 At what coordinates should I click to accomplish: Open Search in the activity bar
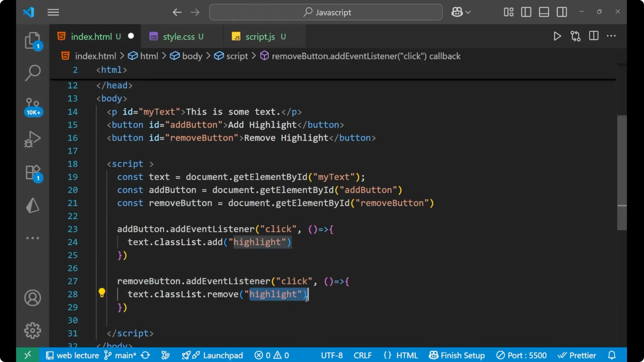pos(33,72)
